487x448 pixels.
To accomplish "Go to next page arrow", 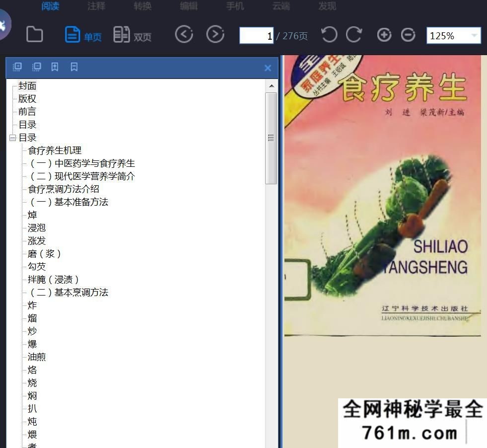I will click(x=215, y=34).
